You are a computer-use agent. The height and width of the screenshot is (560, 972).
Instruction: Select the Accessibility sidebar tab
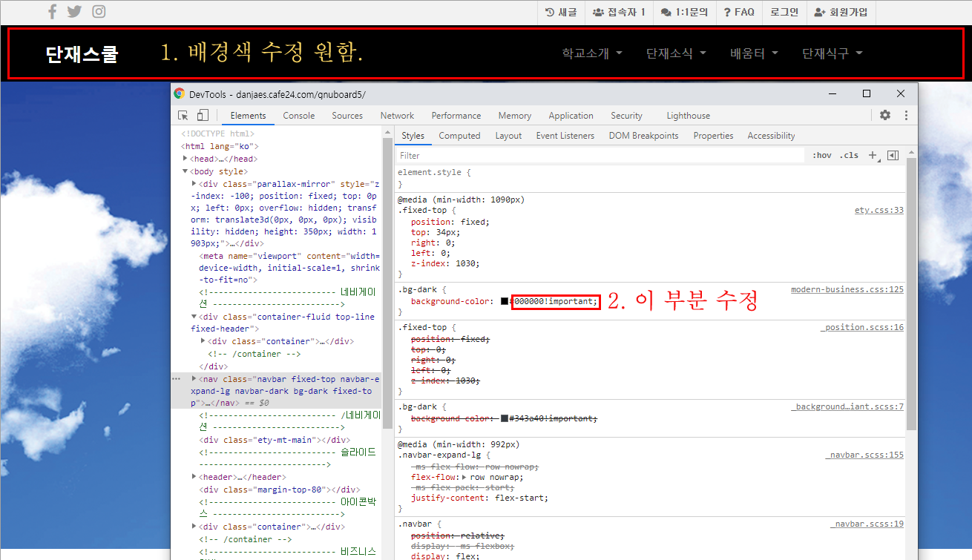(771, 136)
